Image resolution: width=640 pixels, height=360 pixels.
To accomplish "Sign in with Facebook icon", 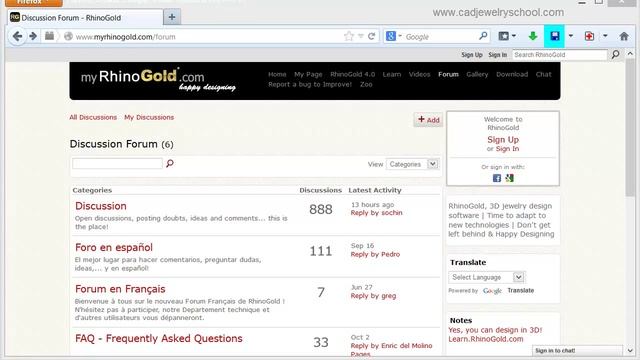I will point(497,178).
